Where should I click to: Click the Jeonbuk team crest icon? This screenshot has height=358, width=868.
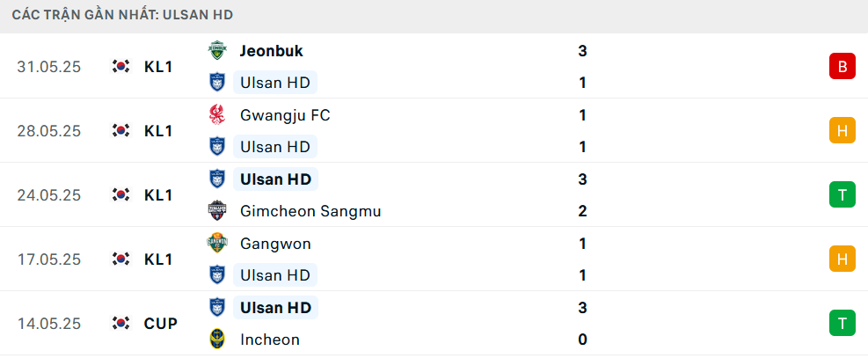(x=217, y=51)
